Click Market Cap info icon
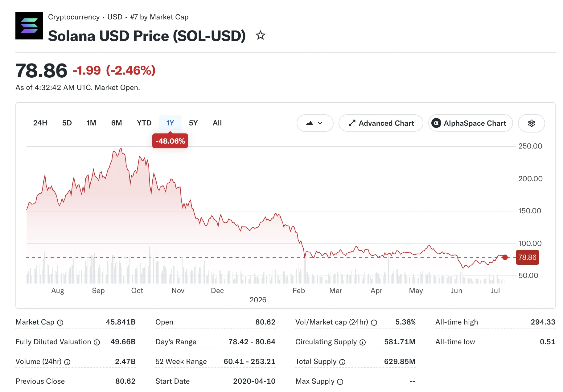This screenshot has width=563, height=392. [60, 323]
